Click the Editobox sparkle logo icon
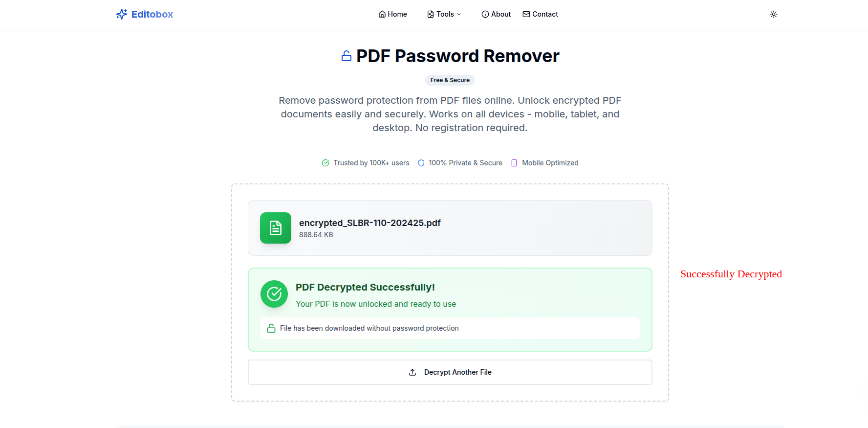Image resolution: width=868 pixels, height=428 pixels. point(122,14)
